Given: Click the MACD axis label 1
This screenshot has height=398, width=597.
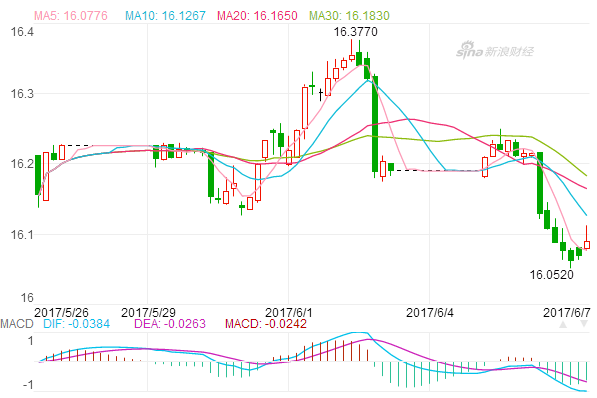Looking at the screenshot, I should [x=30, y=340].
